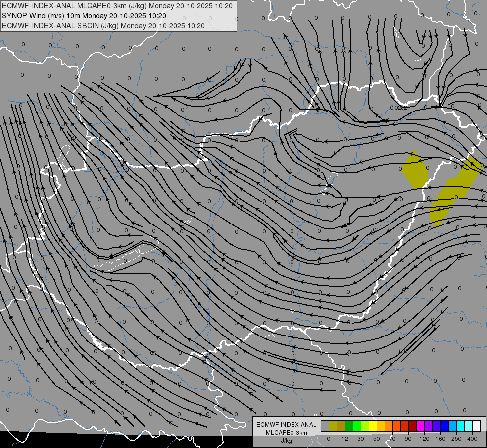Select the red swatch before 90
This screenshot has height=448, width=487.
click(405, 426)
